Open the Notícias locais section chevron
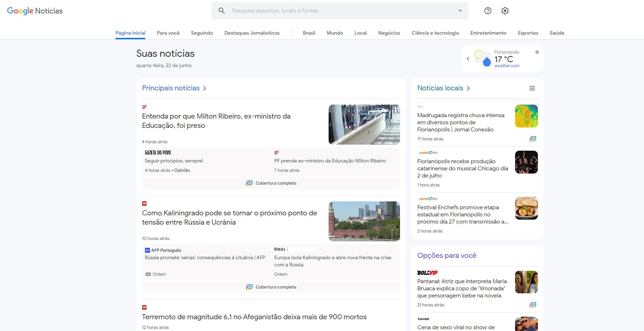This screenshot has height=331, width=644. 468,88
